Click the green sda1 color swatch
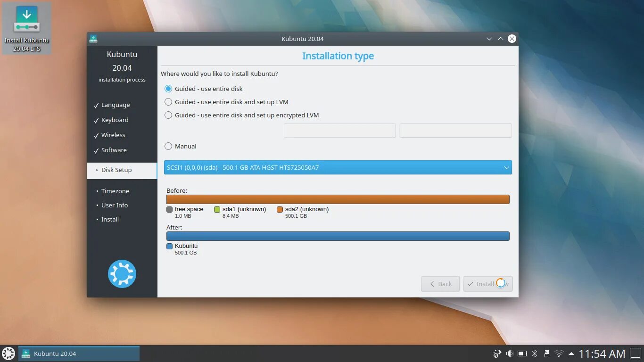644x362 pixels. pyautogui.click(x=217, y=209)
